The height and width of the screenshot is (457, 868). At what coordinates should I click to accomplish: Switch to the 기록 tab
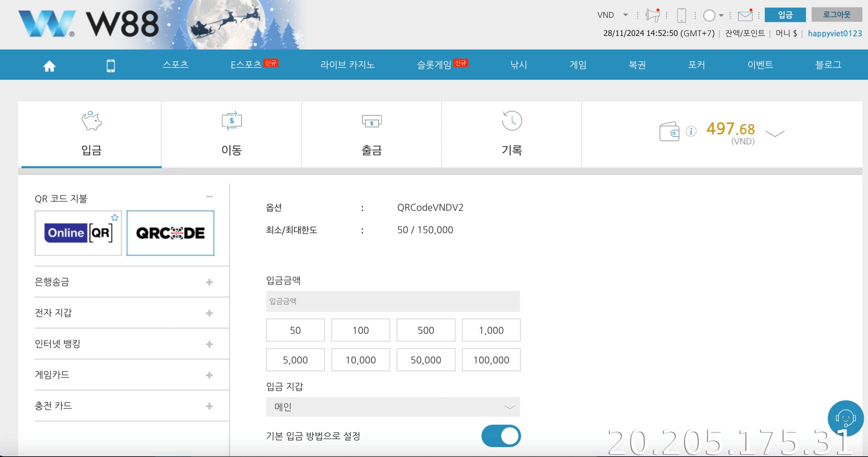[x=512, y=135]
